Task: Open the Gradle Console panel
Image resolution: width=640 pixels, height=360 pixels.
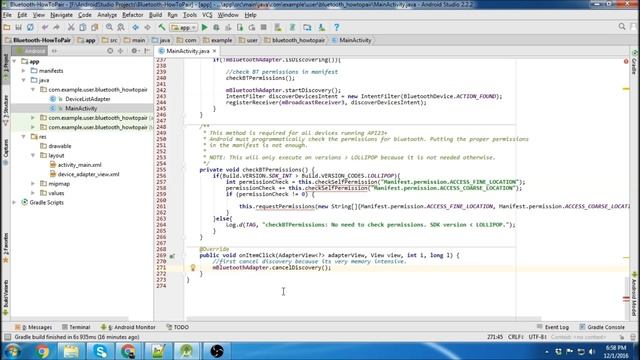Action: (x=602, y=327)
